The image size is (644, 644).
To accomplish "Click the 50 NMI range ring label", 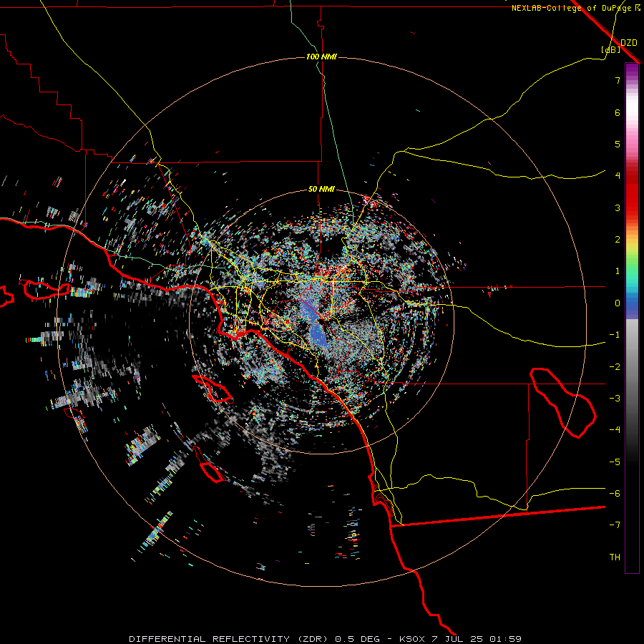I will click(x=321, y=190).
